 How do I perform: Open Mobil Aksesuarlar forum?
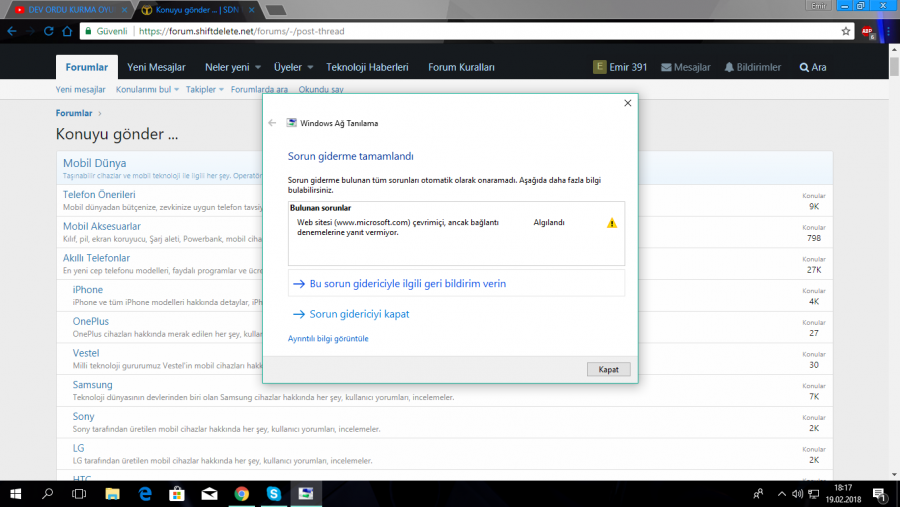click(x=102, y=226)
